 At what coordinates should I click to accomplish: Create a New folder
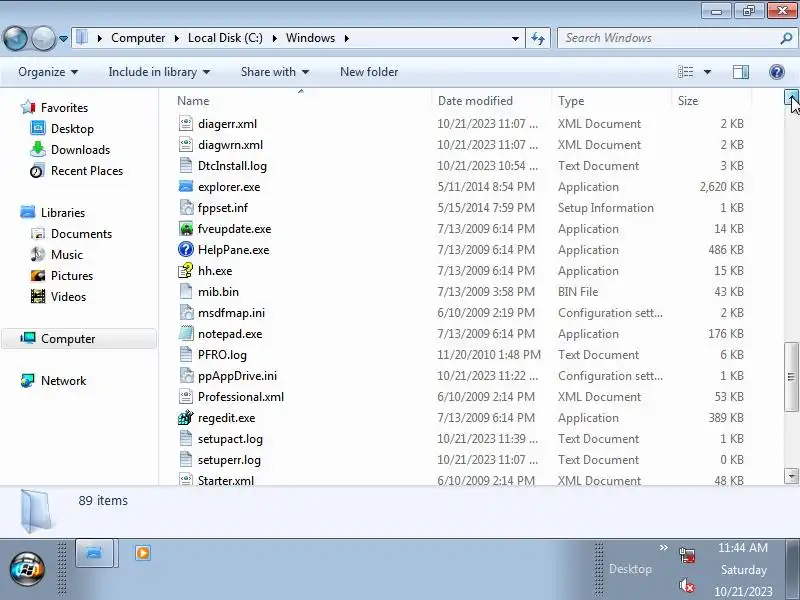[x=369, y=72]
